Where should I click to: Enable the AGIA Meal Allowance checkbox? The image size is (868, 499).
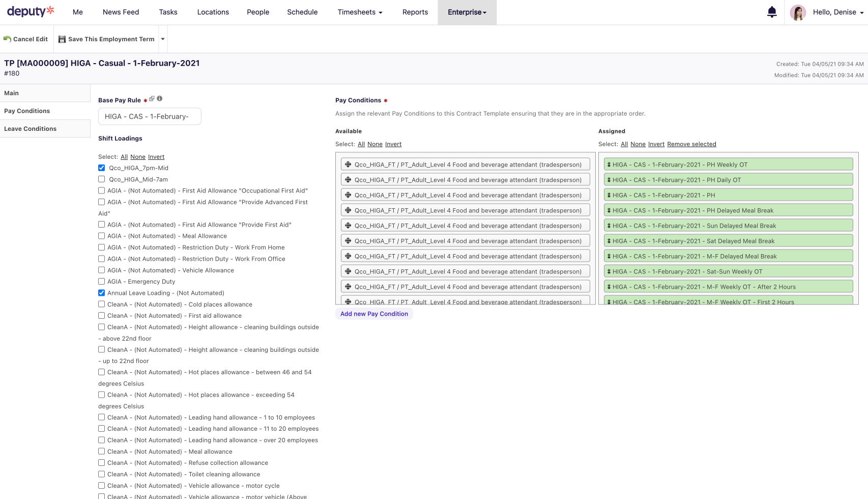(102, 236)
